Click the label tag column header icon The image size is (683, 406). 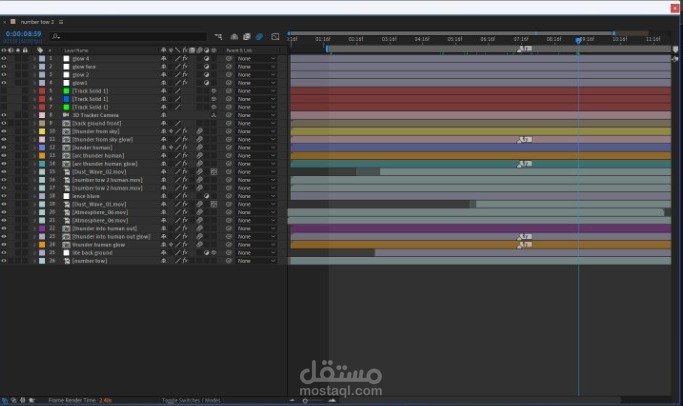(x=40, y=50)
